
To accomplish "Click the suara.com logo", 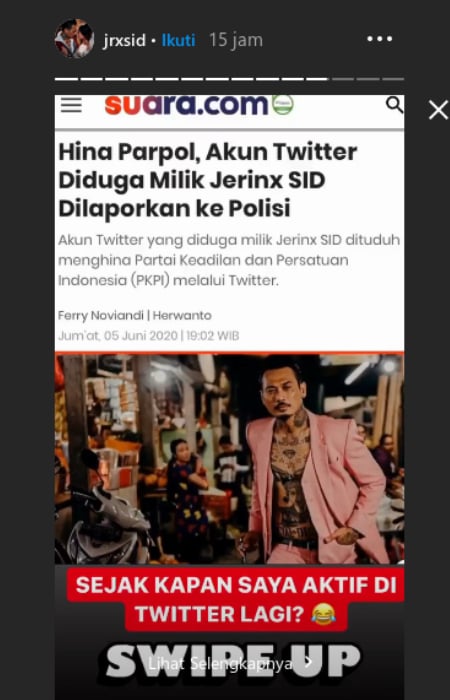I will pos(187,105).
